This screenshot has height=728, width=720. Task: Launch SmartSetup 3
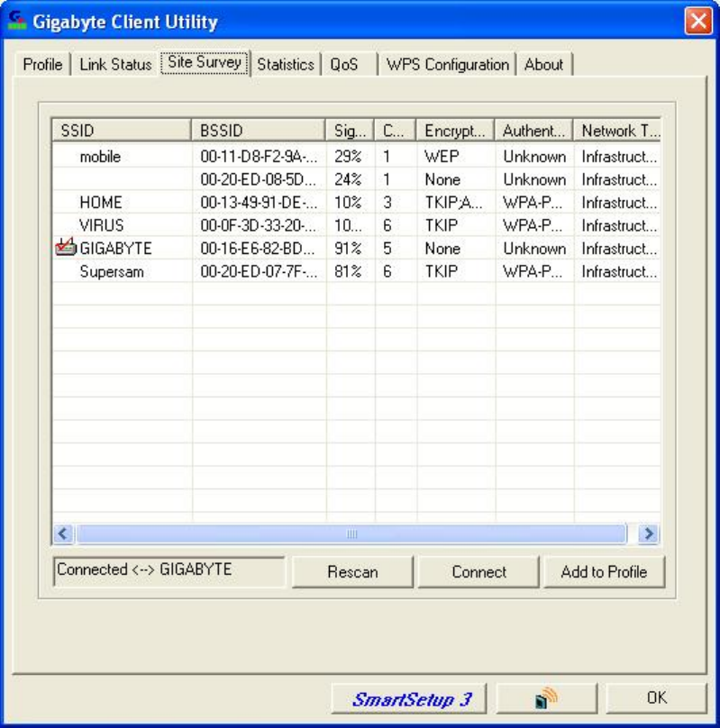tap(409, 698)
